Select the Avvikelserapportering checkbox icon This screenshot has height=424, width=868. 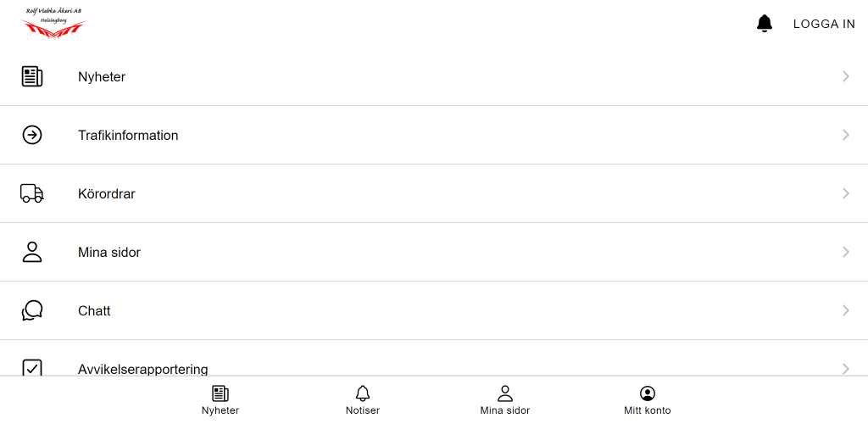[32, 367]
